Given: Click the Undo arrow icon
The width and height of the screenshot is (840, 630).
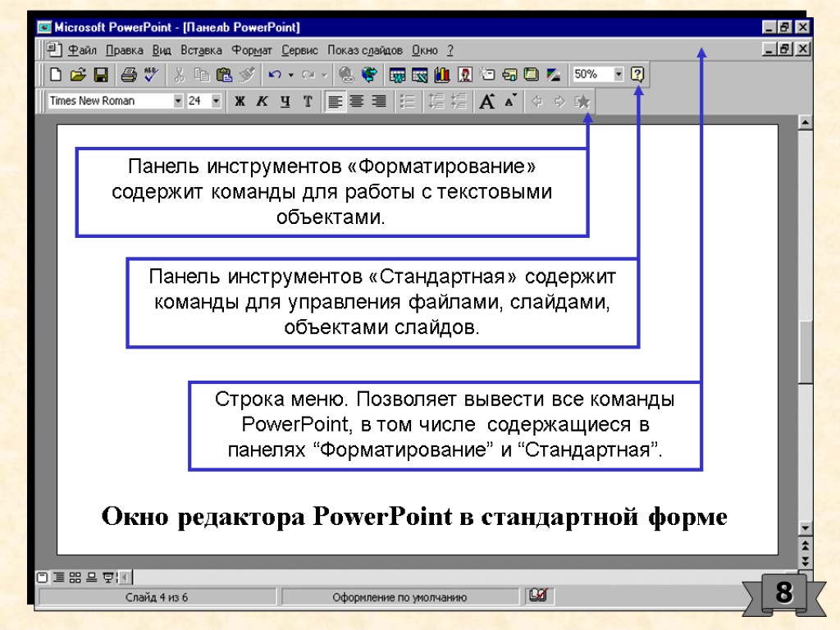Looking at the screenshot, I should (x=275, y=75).
